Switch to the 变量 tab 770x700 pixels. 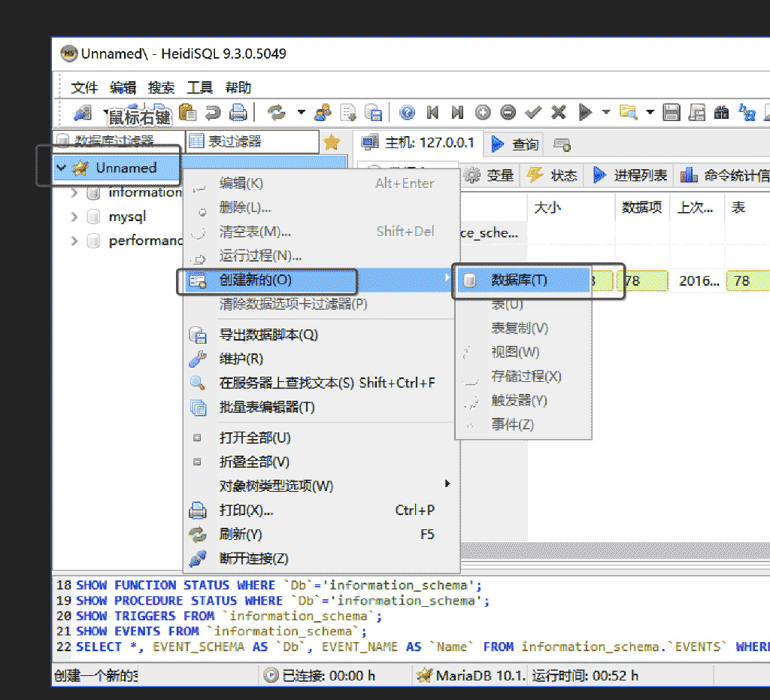[489, 175]
